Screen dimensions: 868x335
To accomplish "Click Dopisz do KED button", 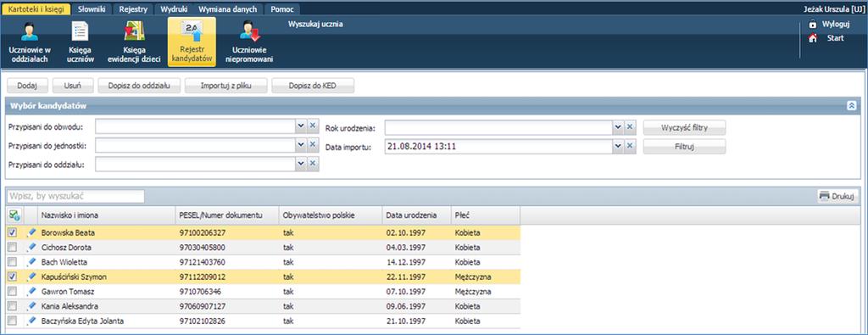I will [313, 86].
